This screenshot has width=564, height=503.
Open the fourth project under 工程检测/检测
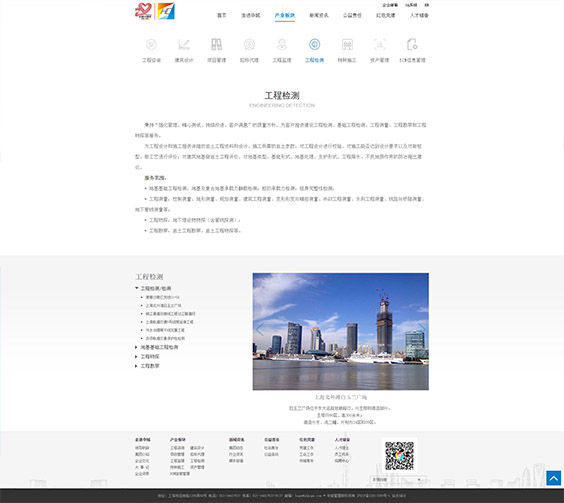169,322
